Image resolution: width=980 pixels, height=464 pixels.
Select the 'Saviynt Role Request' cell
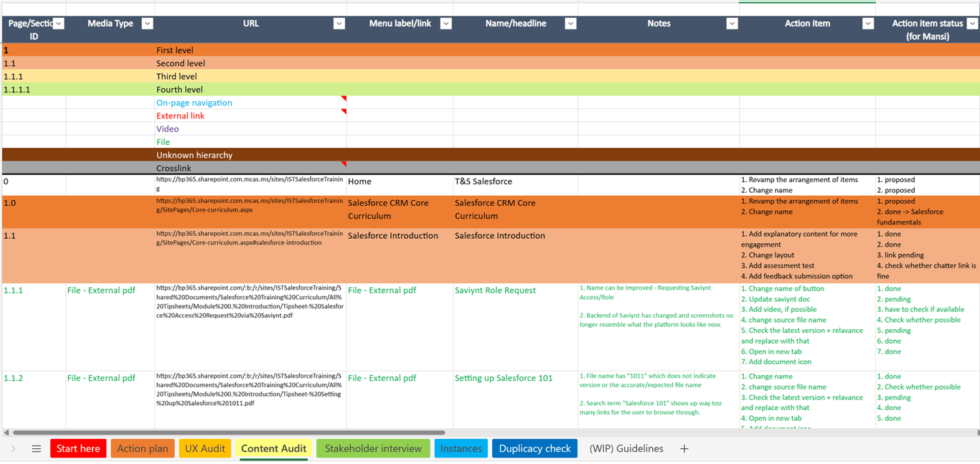[515, 327]
